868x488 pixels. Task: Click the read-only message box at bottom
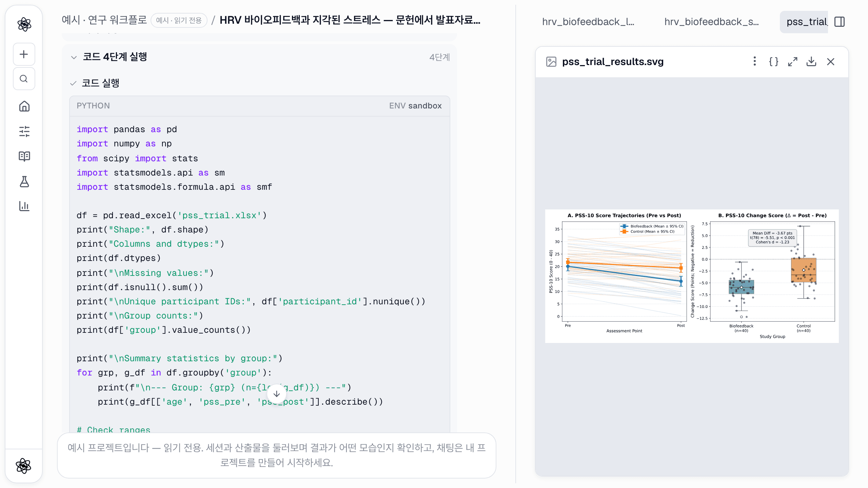pos(277,455)
